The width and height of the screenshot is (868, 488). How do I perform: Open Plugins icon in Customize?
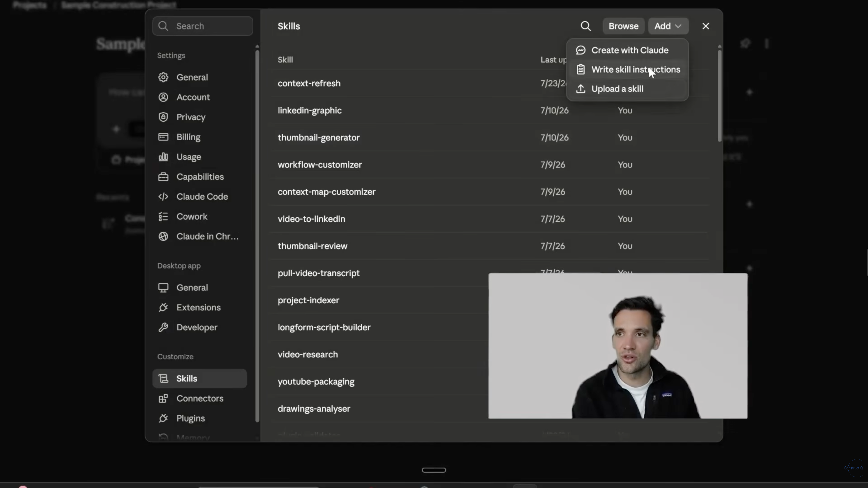pyautogui.click(x=163, y=418)
